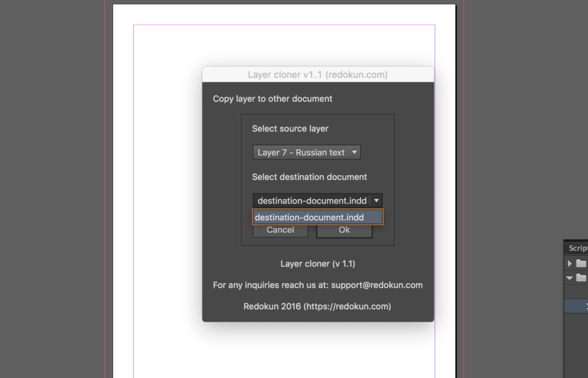The image size is (588, 378).
Task: Open the destination document combo box
Action: [x=312, y=200]
